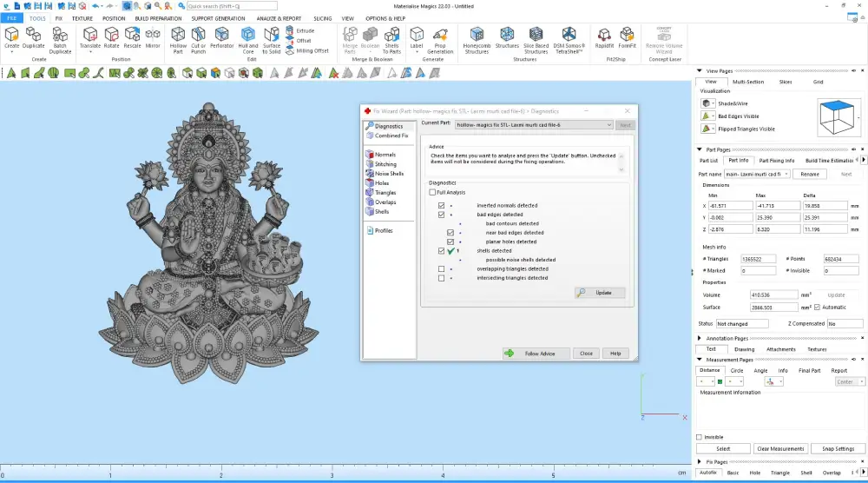The image size is (868, 483).
Task: Switch to the Multi-Section tab
Action: pos(748,82)
